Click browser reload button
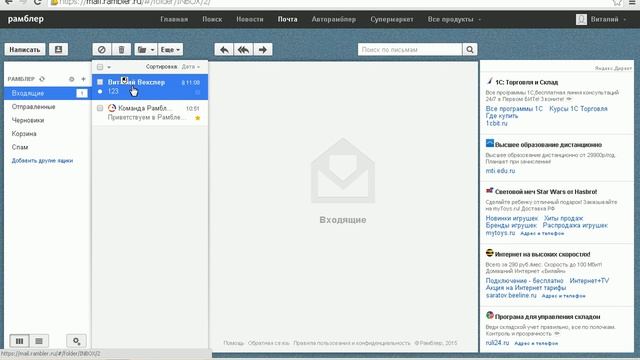640x360 pixels. coord(38,2)
